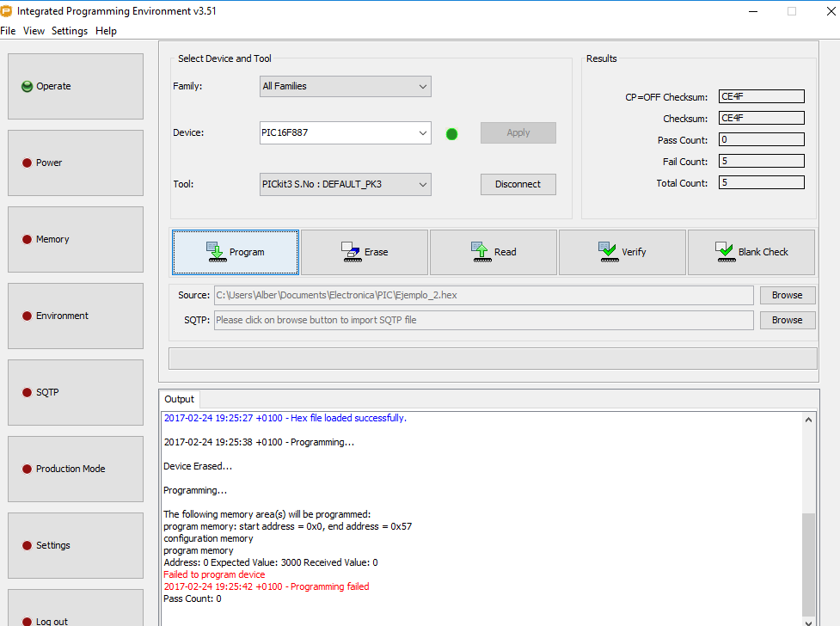Click the Checksum value field
840x626 pixels.
coord(761,118)
